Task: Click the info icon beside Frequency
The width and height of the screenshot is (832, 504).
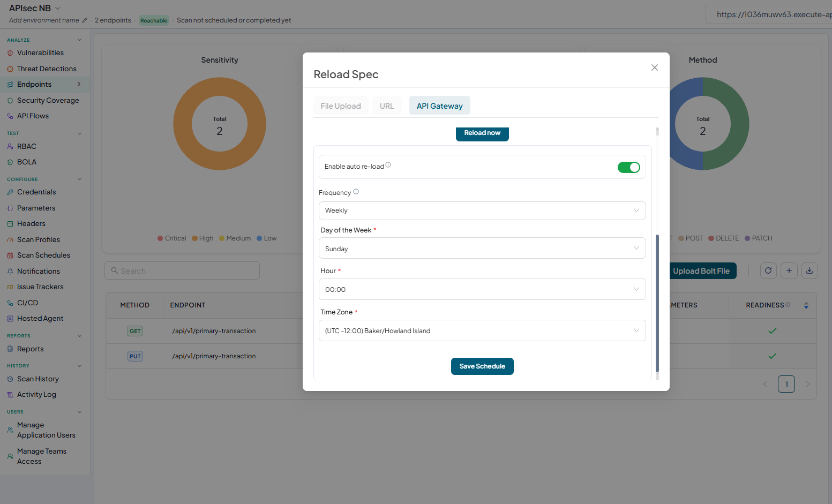Action: point(356,192)
